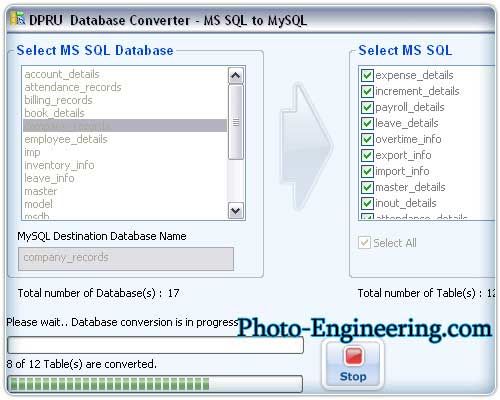Viewport: 500px width, 400px height.
Task: Click the DPRU app icon in title bar
Action: point(18,19)
